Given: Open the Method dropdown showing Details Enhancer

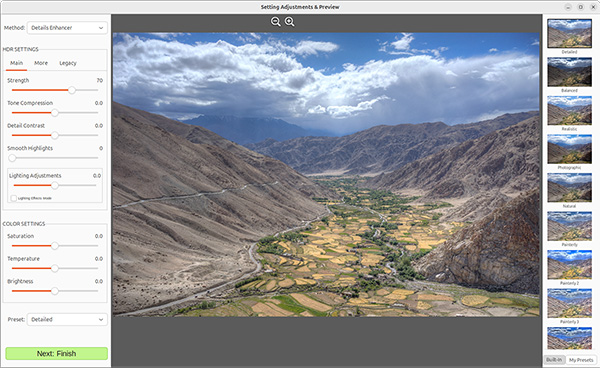Looking at the screenshot, I should point(67,28).
